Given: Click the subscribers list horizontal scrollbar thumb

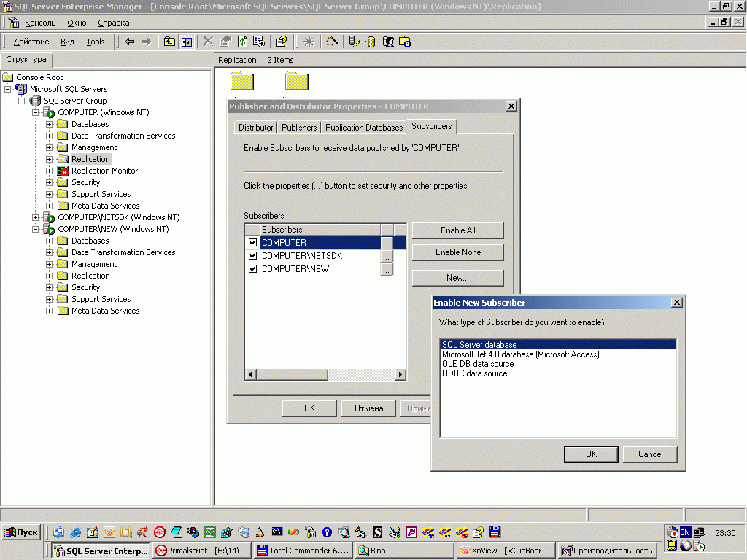Looking at the screenshot, I should pos(292,375).
